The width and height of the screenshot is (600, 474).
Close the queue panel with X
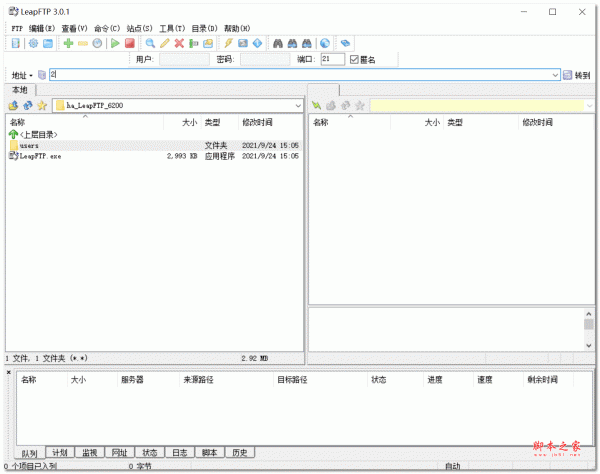pos(8,372)
